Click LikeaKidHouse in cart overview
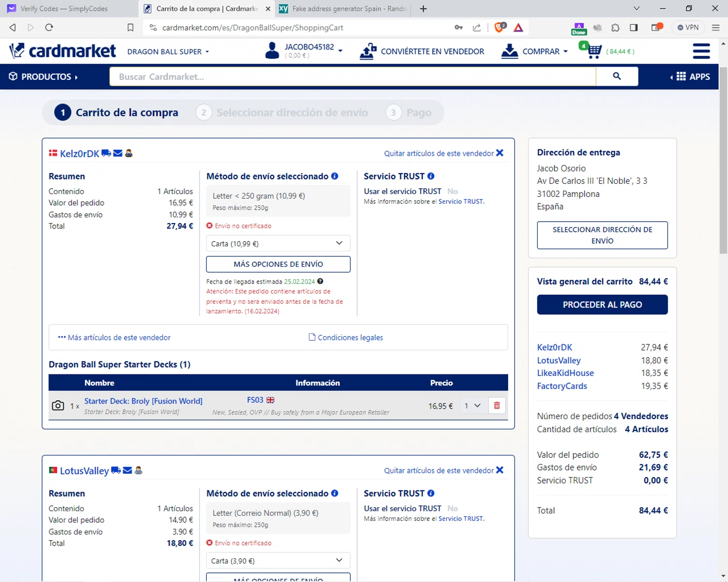The width and height of the screenshot is (728, 582). click(565, 373)
